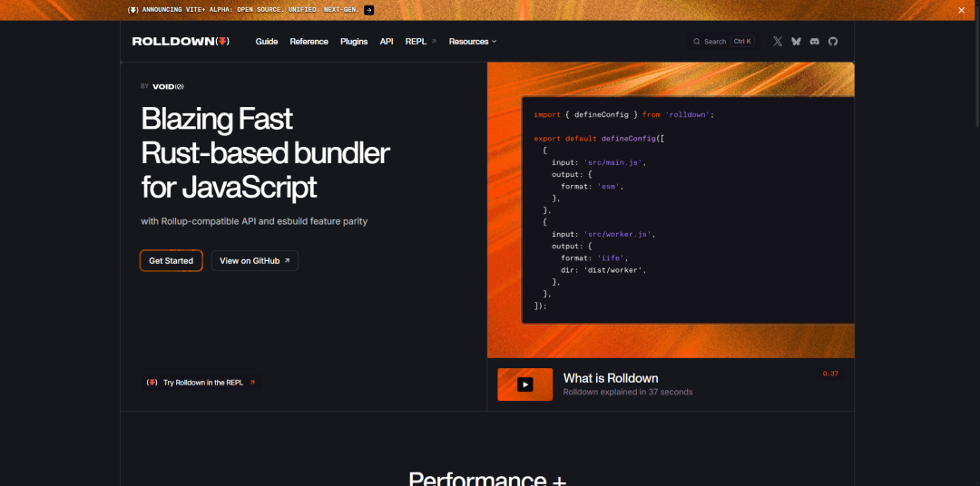Click the Ctrl K shortcut badge
Screen dimensions: 980x486
tap(743, 41)
